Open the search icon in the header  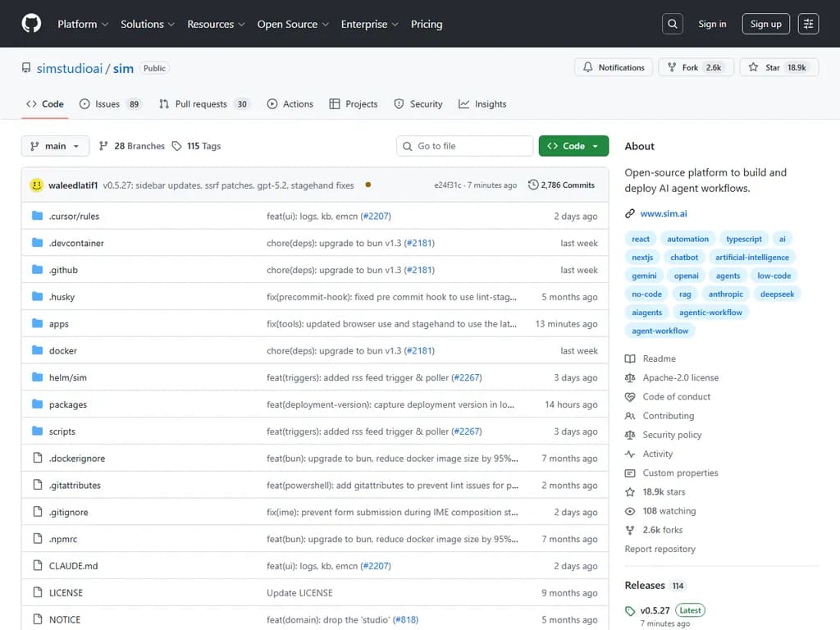[672, 23]
